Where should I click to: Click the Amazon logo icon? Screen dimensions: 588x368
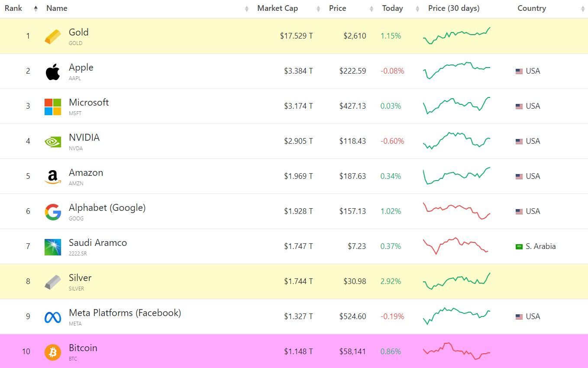(x=53, y=177)
